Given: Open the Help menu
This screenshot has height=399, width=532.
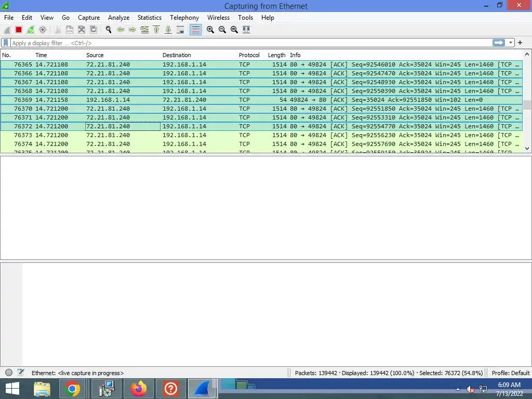Looking at the screenshot, I should 268,18.
